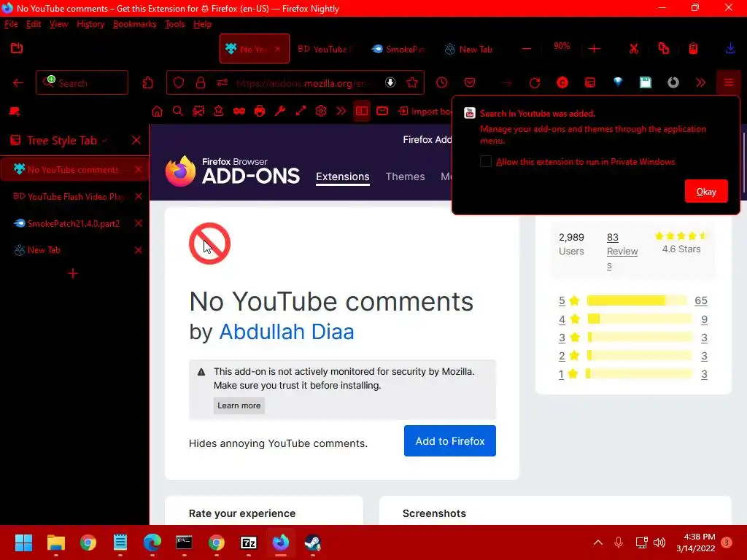Screen dimensions: 747x560
Task: Click the tracking protection shield icon
Action: click(179, 83)
